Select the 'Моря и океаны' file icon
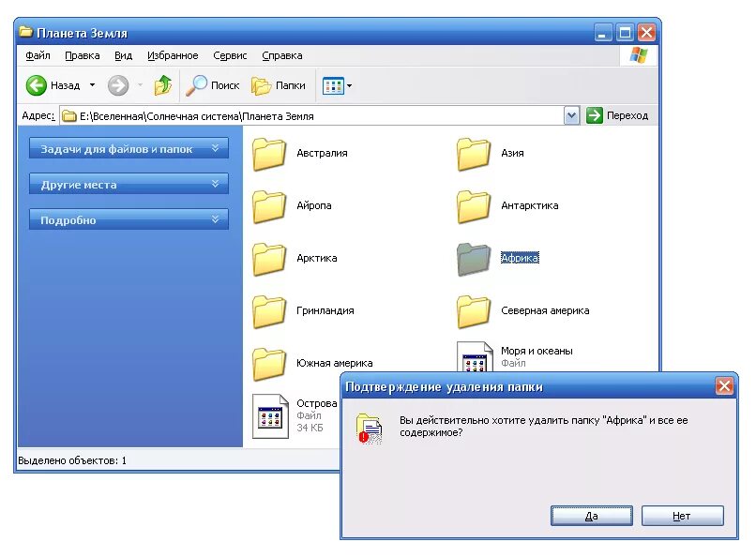Image resolution: width=756 pixels, height=557 pixels. coord(475,357)
